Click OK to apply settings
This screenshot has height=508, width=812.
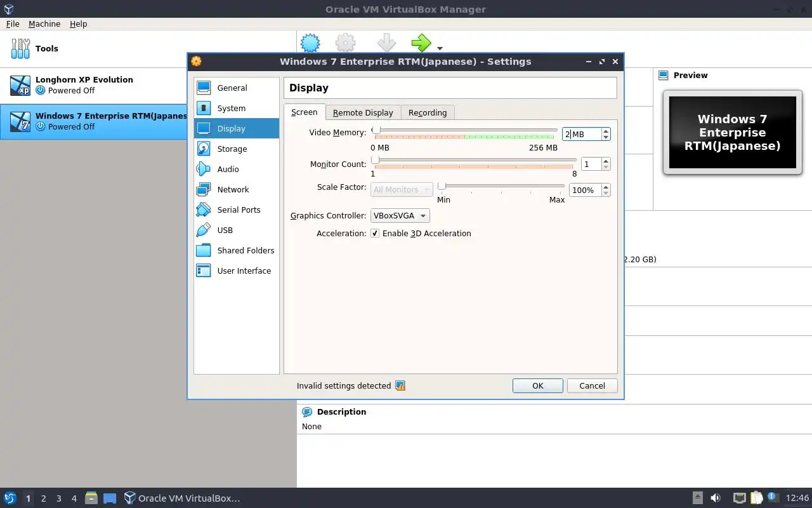coord(538,385)
